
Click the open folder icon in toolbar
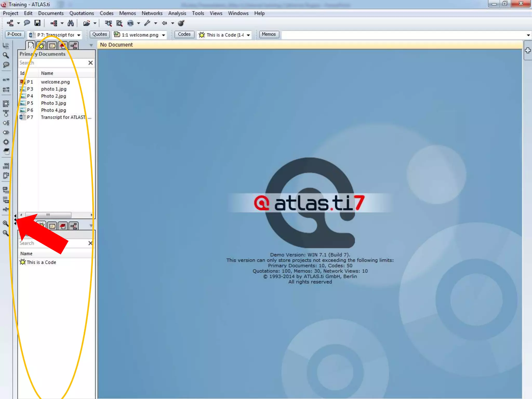(x=87, y=23)
